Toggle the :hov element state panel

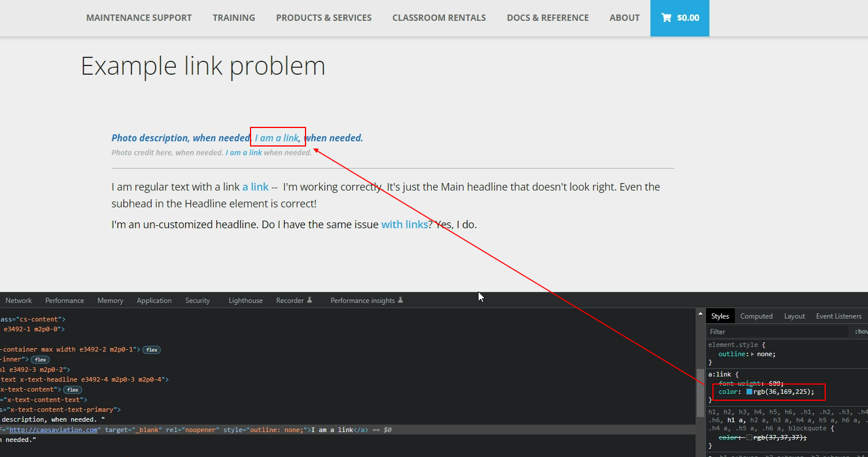pyautogui.click(x=860, y=332)
